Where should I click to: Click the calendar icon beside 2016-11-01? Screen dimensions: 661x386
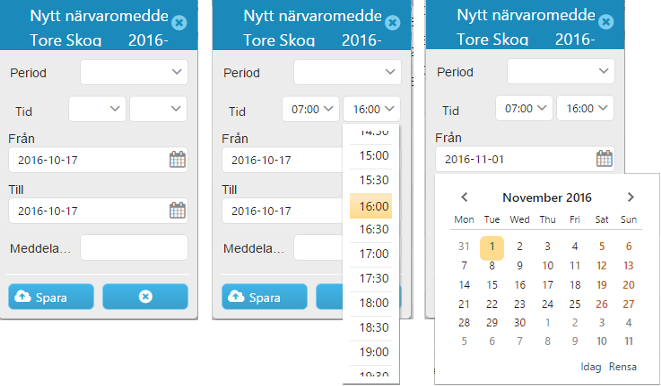pyautogui.click(x=605, y=159)
